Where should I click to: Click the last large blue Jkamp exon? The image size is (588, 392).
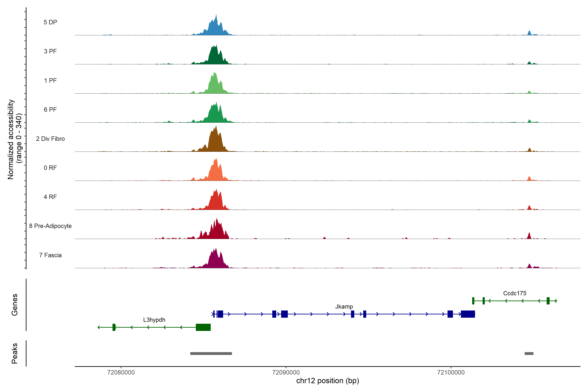[x=468, y=314]
